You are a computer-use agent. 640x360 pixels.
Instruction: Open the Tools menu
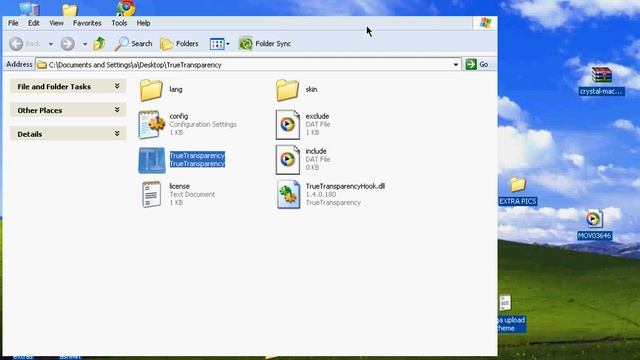click(x=119, y=23)
